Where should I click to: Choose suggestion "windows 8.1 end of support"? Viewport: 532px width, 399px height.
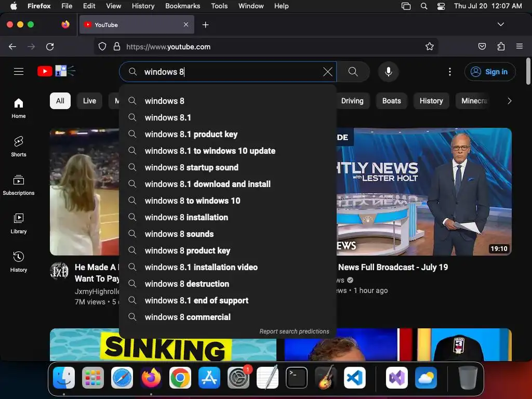tap(228, 300)
